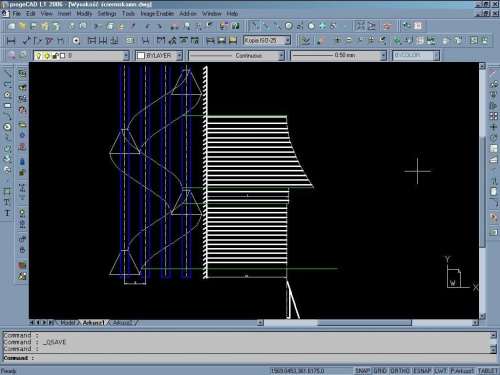Click the horizontal scrollbar thumb
This screenshot has height=375, width=500.
[x=364, y=323]
